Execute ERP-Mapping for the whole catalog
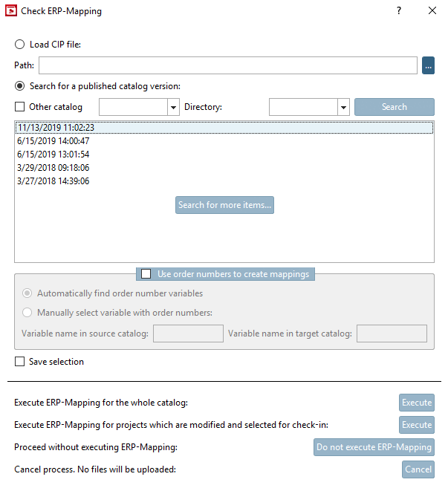Viewport: 448px width, 491px height. (x=416, y=403)
